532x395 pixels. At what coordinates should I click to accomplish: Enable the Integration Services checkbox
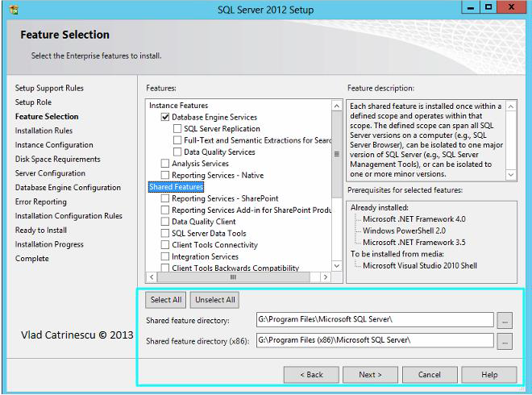pyautogui.click(x=165, y=256)
